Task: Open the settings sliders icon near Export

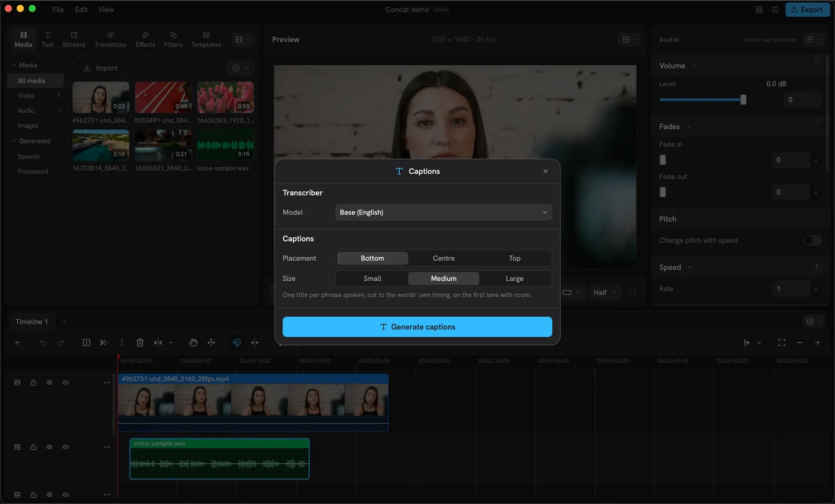Action: [775, 9]
